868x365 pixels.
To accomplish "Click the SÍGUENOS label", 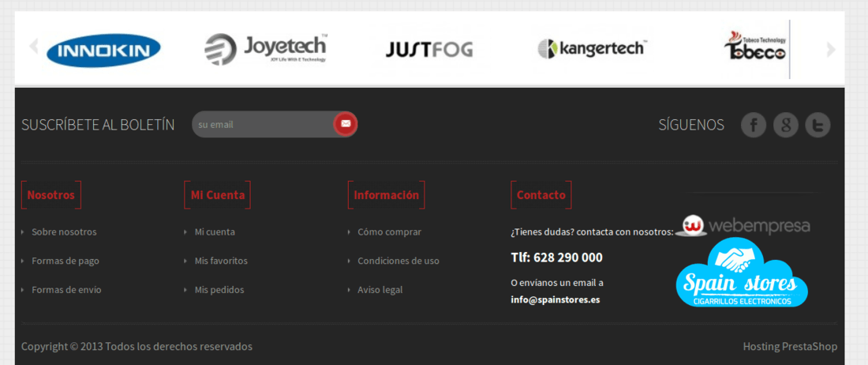I will (691, 125).
